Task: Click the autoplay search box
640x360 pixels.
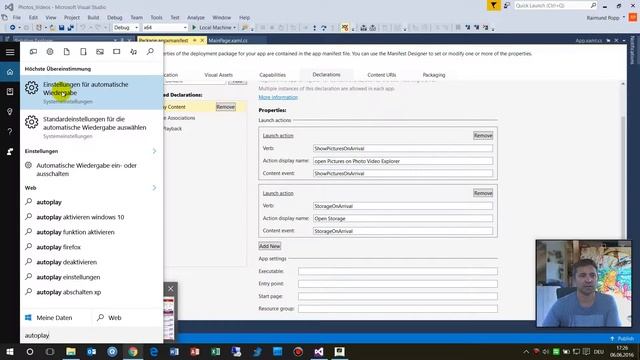Action: click(92, 336)
